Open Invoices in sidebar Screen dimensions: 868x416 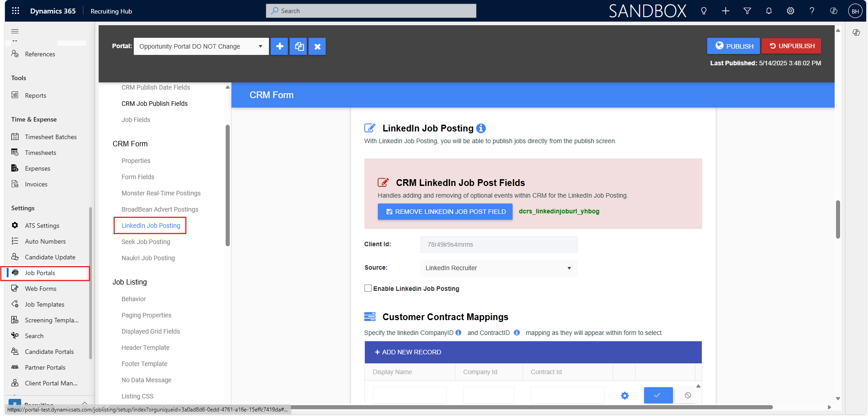click(x=36, y=184)
